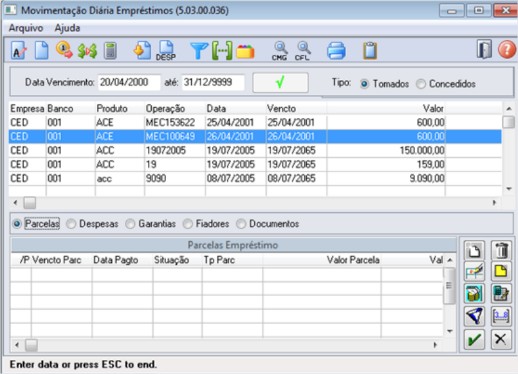
Task: Click the parcelas grid horizontal scroll right arrow
Action: [435, 345]
